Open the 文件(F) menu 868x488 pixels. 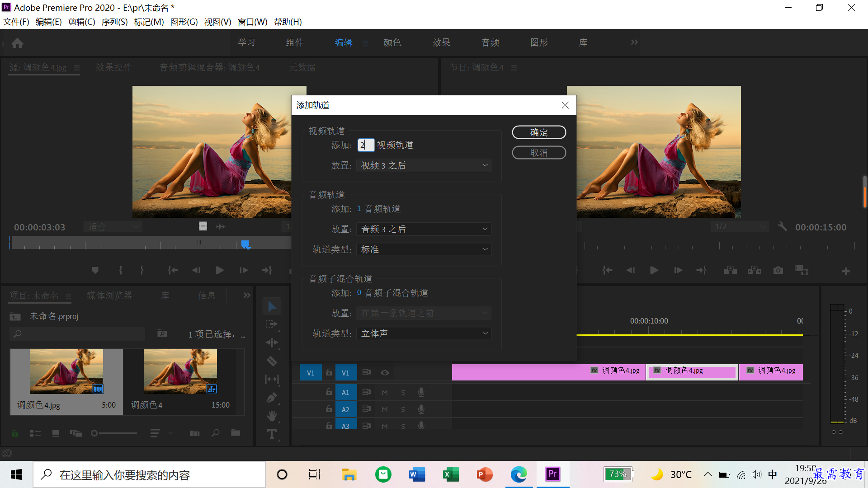coord(16,22)
